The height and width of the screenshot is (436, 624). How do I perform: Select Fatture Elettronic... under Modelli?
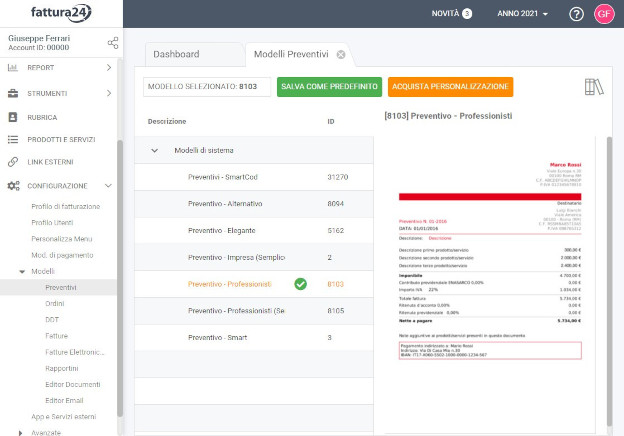point(75,352)
